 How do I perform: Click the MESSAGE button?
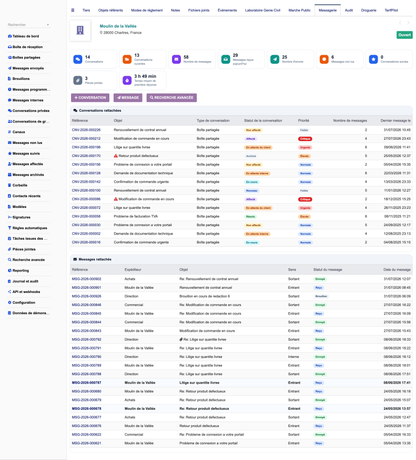(128, 98)
